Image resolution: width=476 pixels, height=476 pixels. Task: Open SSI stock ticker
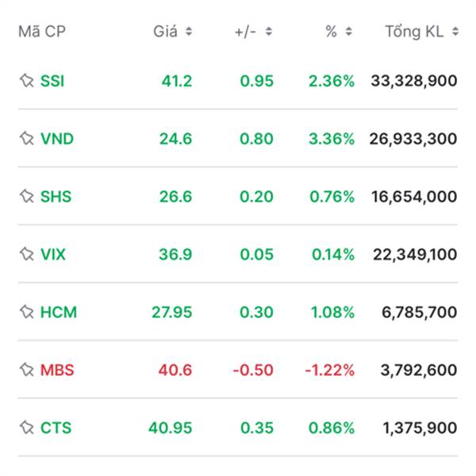point(52,81)
